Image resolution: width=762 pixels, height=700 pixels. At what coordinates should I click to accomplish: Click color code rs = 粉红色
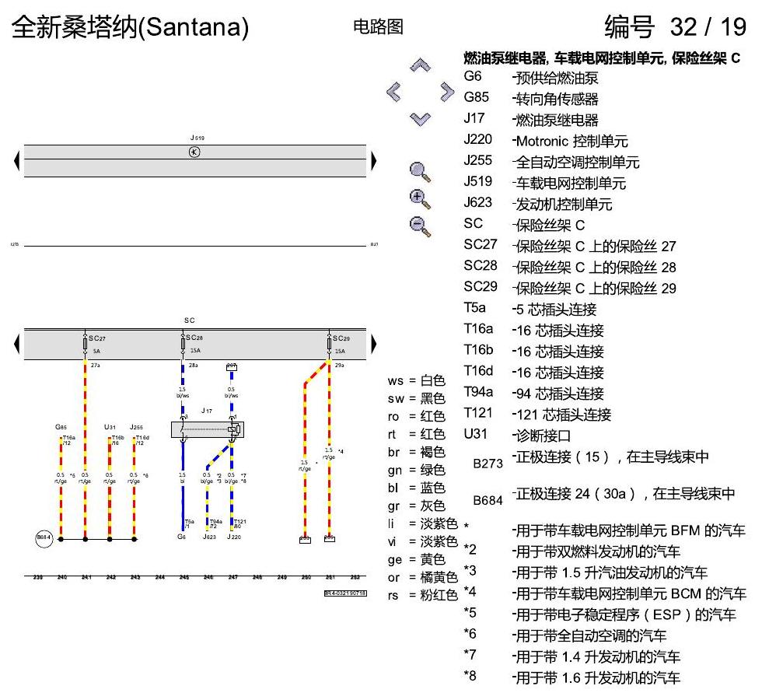pos(423,595)
